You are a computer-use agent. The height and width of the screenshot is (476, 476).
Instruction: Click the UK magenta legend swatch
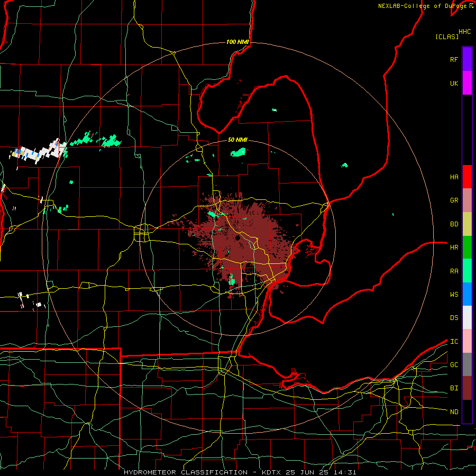point(467,83)
